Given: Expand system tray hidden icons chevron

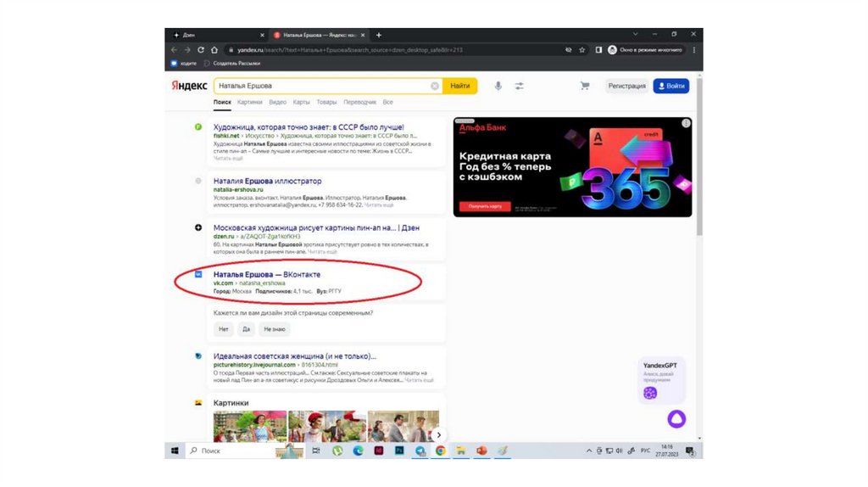Looking at the screenshot, I should 588,451.
